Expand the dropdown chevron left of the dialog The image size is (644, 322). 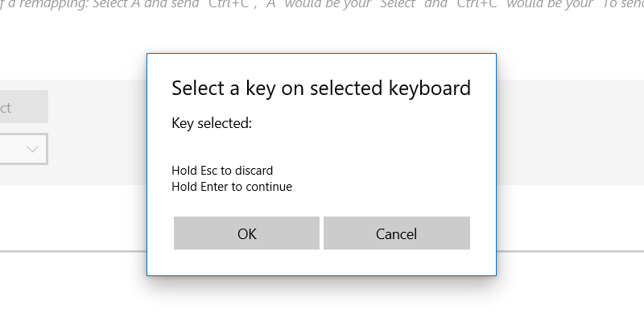tap(33, 149)
